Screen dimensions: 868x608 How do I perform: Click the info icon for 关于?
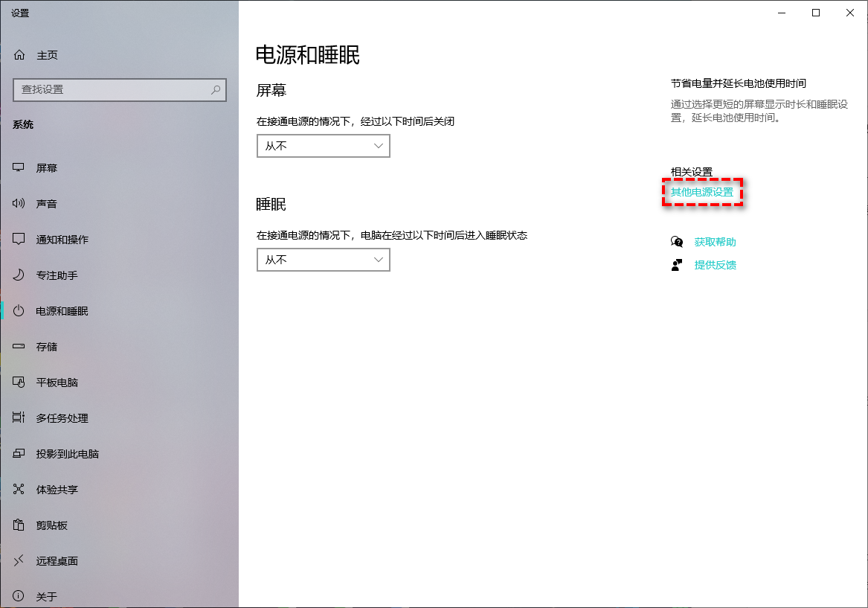tap(19, 596)
